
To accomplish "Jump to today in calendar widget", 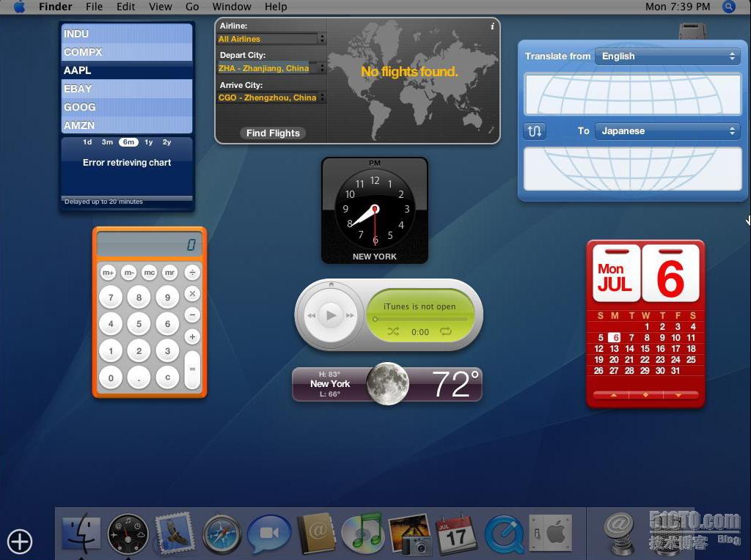I will pos(645,395).
